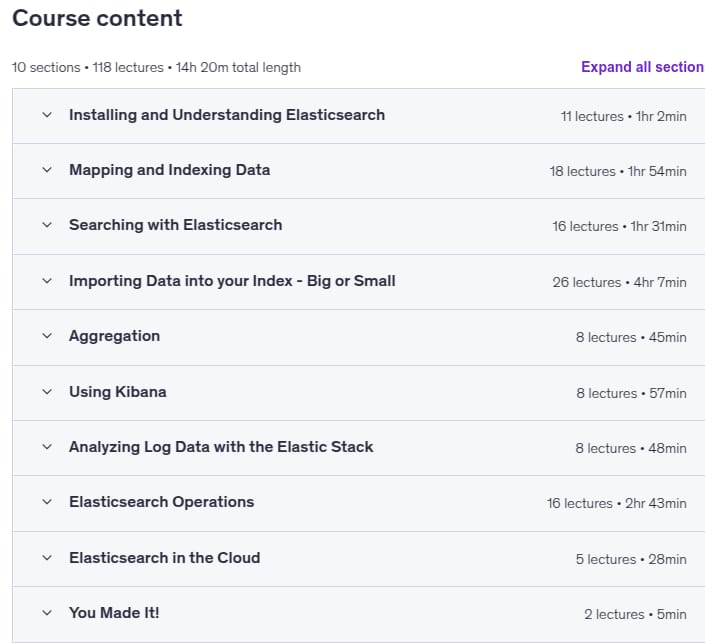The width and height of the screenshot is (705, 643).
Task: Expand chevron beside Mapping and Indexing Data
Action: pos(47,170)
